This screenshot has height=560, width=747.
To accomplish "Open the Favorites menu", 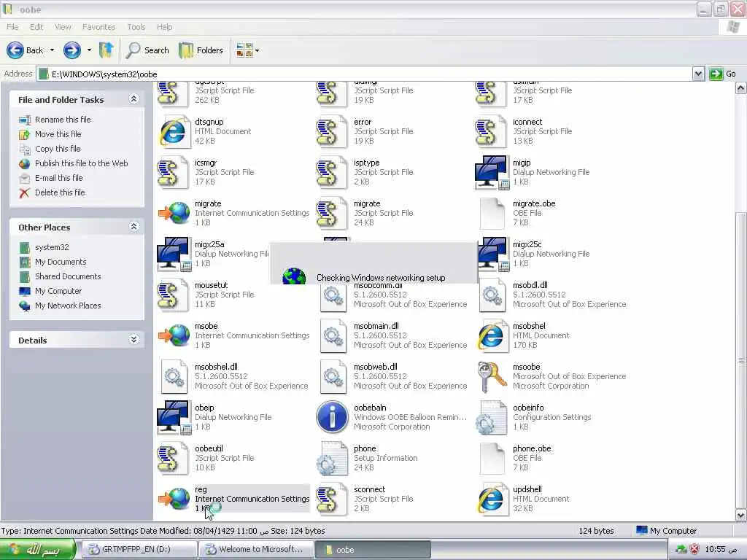I will point(98,27).
